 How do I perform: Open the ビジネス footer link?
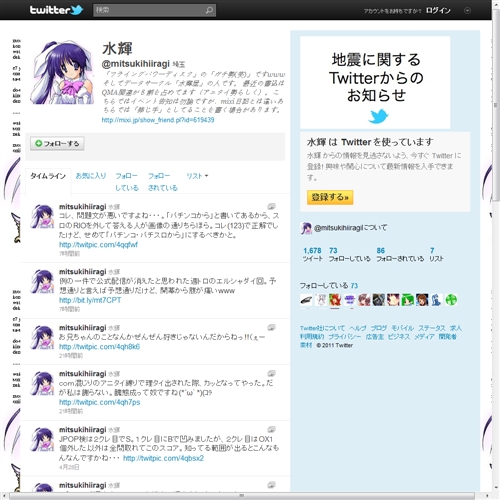[399, 337]
